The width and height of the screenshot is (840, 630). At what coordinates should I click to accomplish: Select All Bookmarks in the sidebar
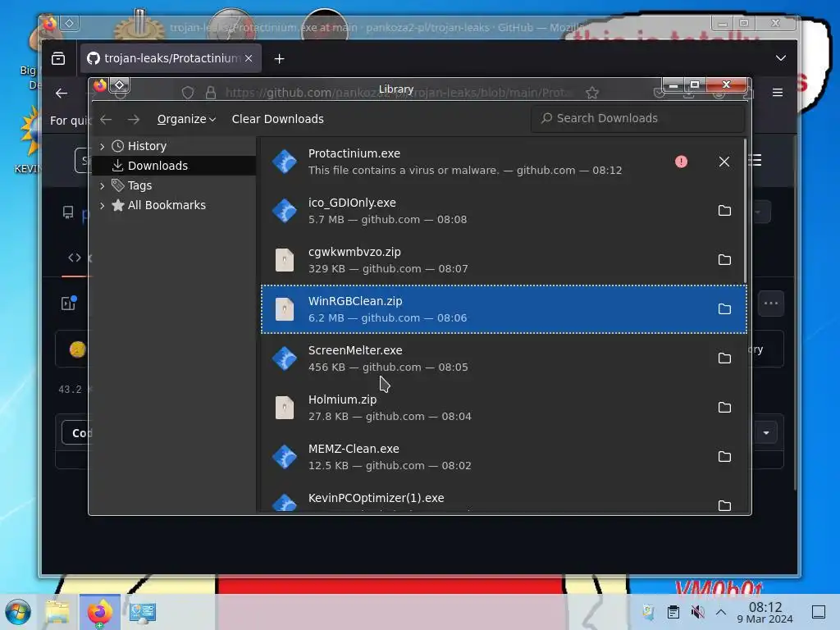pos(167,205)
